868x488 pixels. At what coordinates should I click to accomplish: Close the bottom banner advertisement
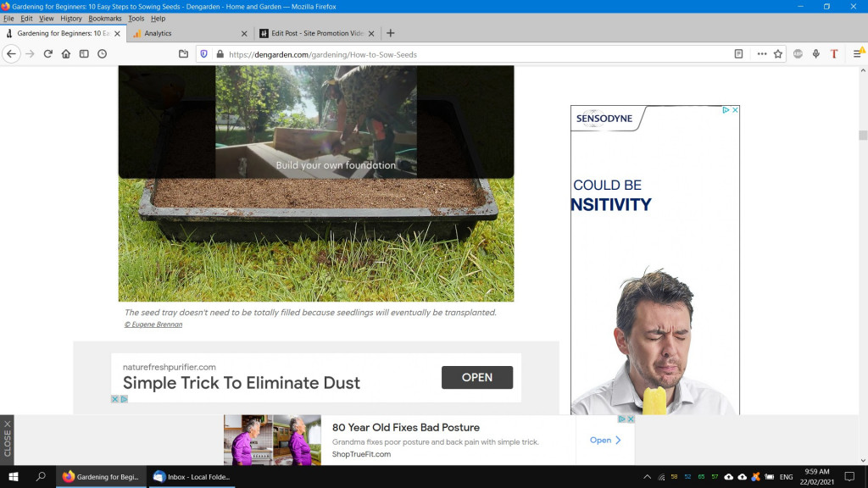7,439
